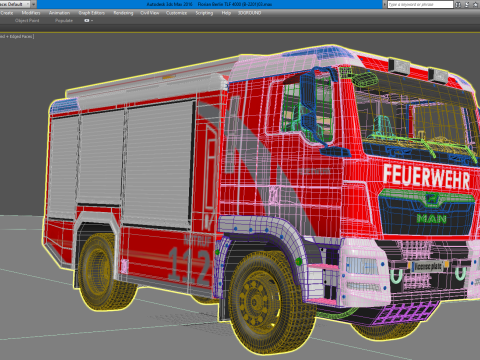Image resolution: width=480 pixels, height=360 pixels.
Task: Switch to the Object Paint ribbon tab
Action: point(27,21)
